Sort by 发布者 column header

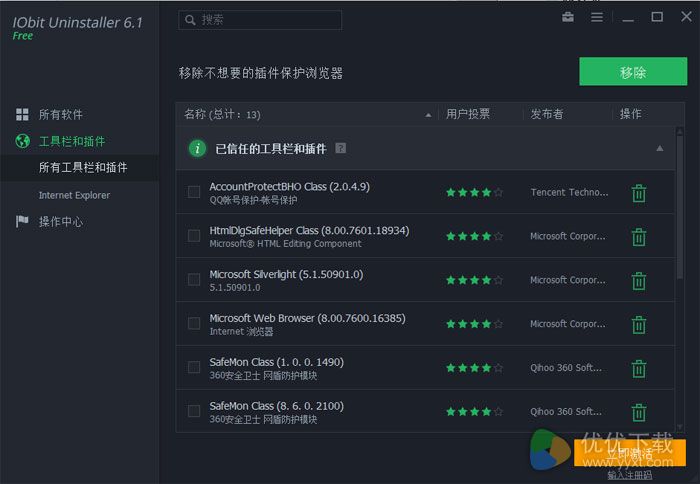[547, 114]
